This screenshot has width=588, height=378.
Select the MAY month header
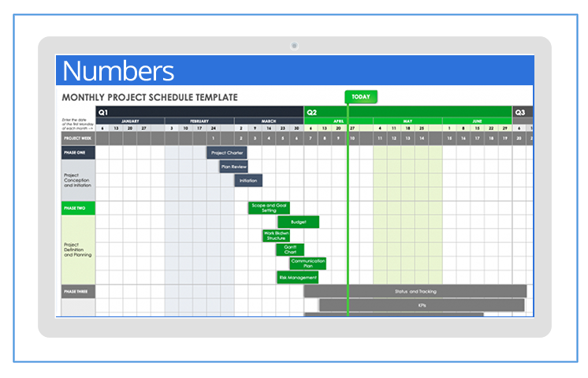pyautogui.click(x=408, y=121)
